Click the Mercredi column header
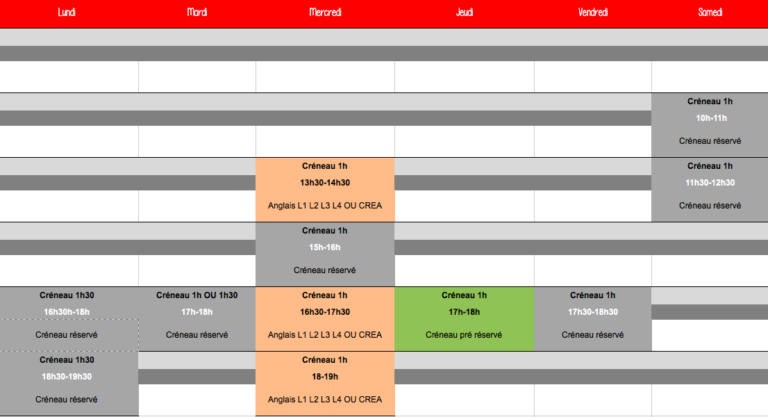 point(325,12)
